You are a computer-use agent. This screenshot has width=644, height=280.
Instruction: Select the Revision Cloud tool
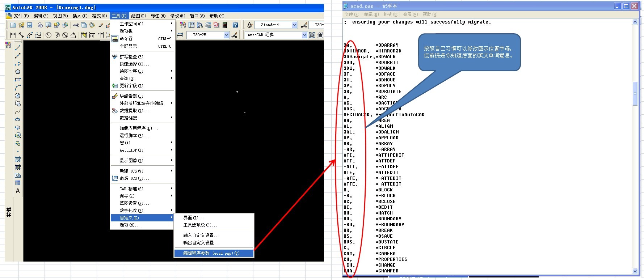point(18,103)
